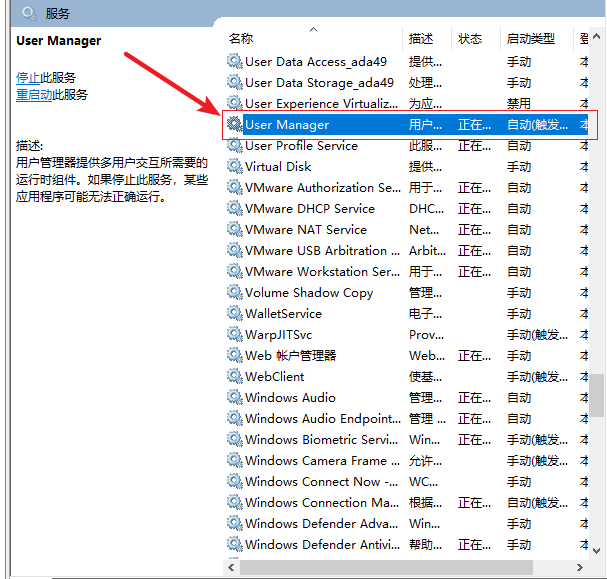Click the WarpJITSvc gear icon
The width and height of the screenshot is (607, 579).
point(235,335)
